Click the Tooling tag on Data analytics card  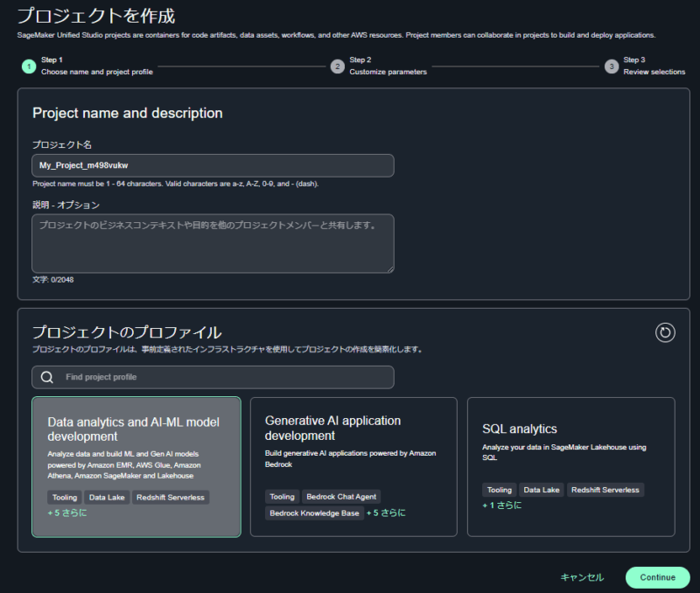tap(64, 496)
